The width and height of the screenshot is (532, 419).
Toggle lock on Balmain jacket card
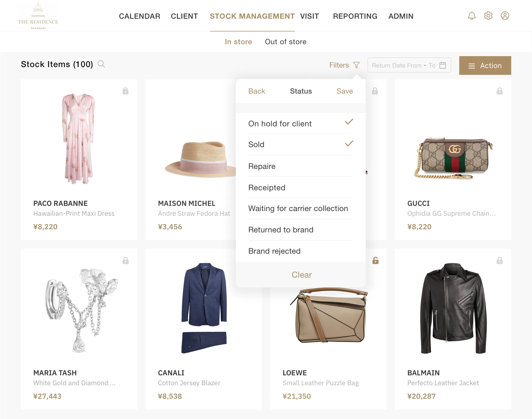500,260
